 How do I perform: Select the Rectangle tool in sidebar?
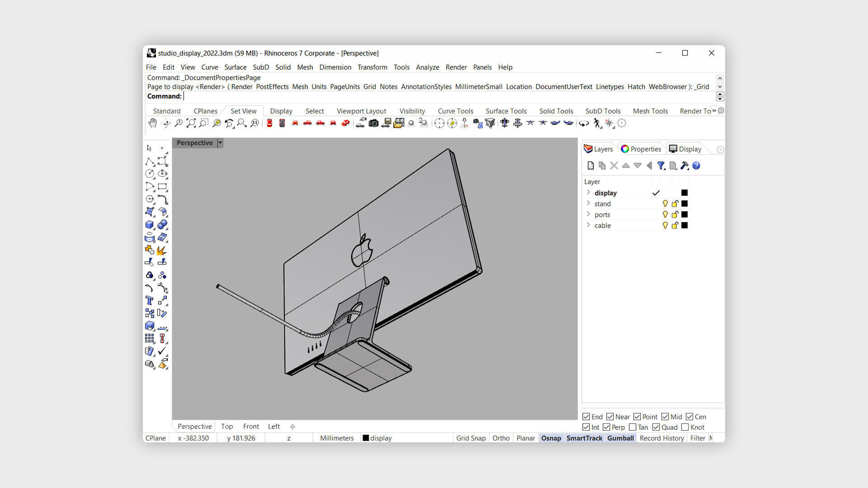(162, 186)
